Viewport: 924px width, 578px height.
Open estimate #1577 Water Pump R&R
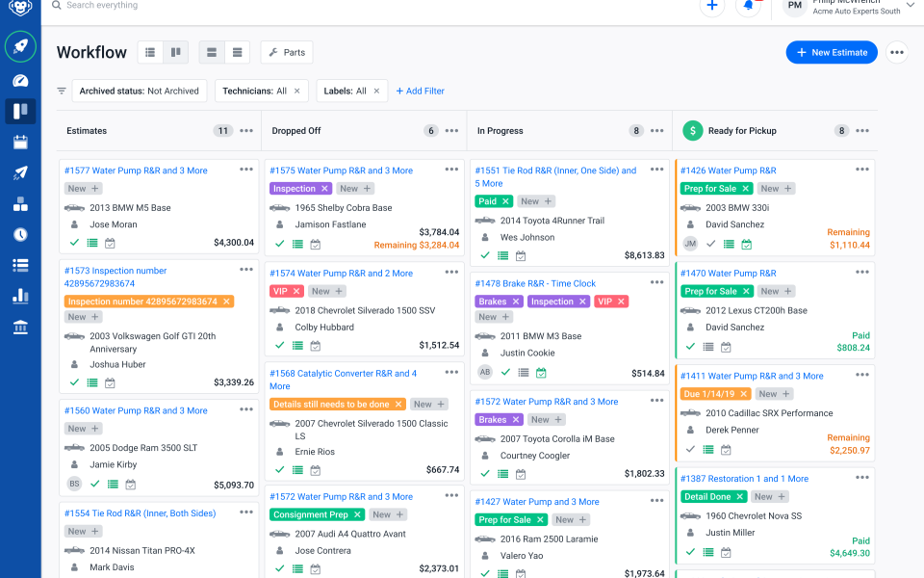point(136,171)
